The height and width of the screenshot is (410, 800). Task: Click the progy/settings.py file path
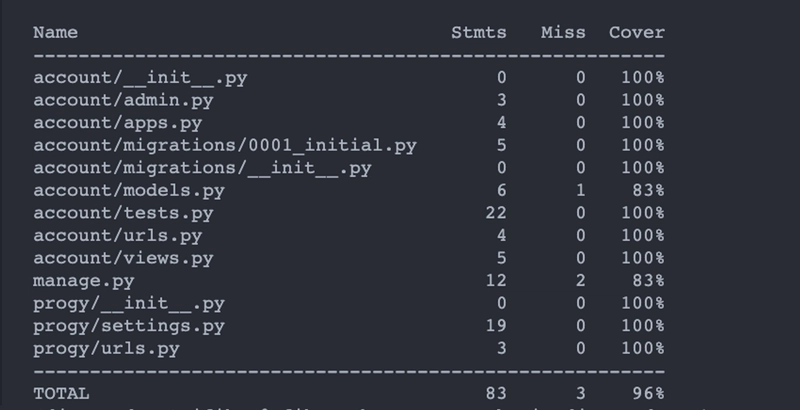129,326
